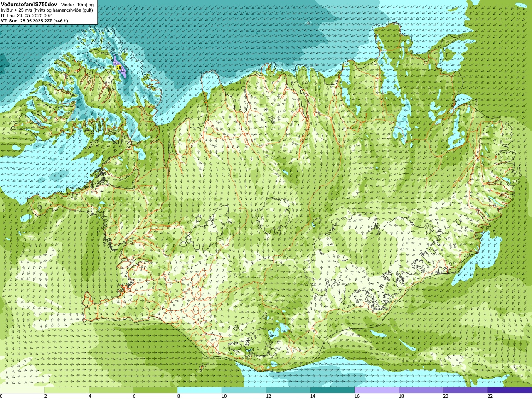
Task: Select the 8–10 m/s light cyan legend swatch
Action: 199,390
